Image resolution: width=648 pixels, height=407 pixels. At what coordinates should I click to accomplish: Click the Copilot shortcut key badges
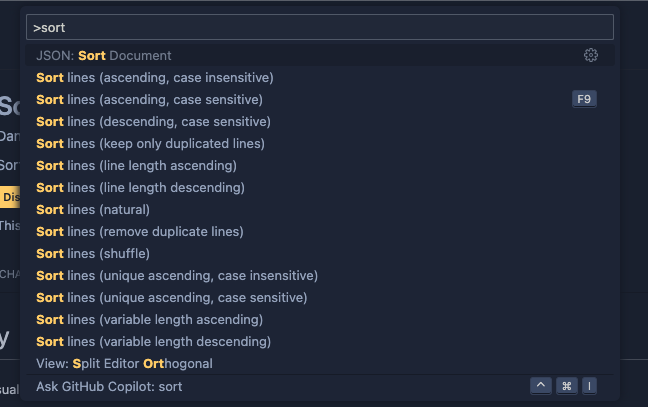[x=564, y=386]
